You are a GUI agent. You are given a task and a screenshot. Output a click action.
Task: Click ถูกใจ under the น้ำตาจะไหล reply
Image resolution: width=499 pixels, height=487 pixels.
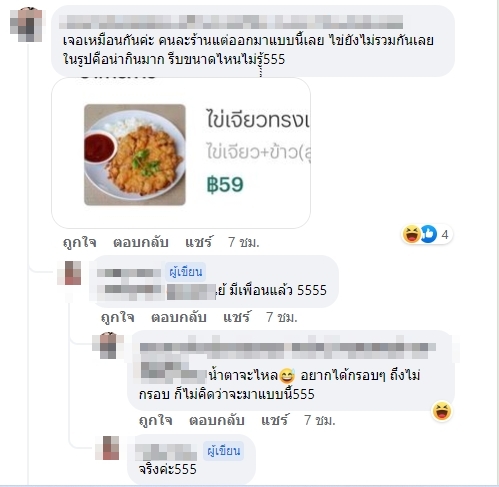click(x=156, y=420)
